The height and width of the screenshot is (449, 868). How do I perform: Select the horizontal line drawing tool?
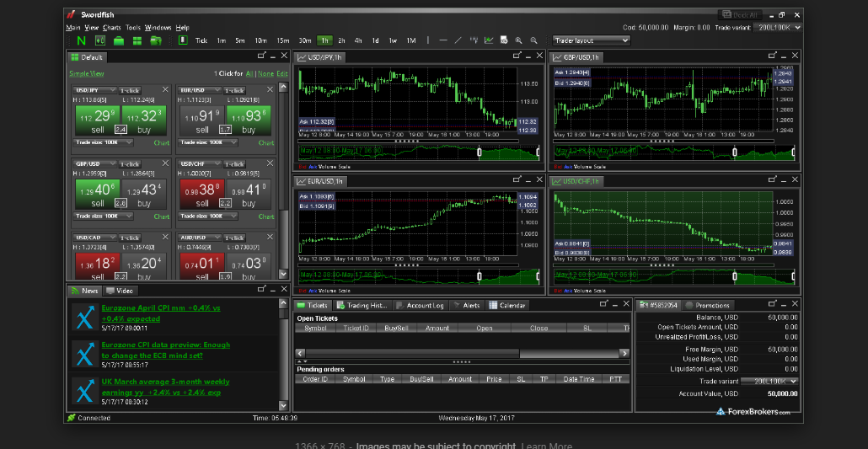point(443,40)
